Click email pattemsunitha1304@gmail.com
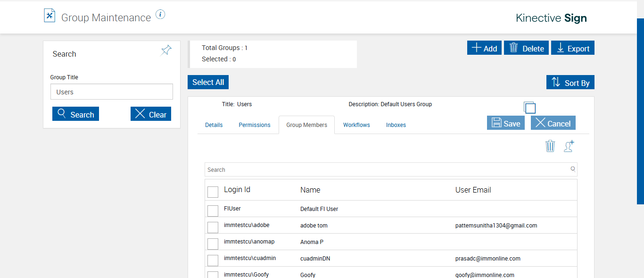644x278 pixels. (496, 226)
